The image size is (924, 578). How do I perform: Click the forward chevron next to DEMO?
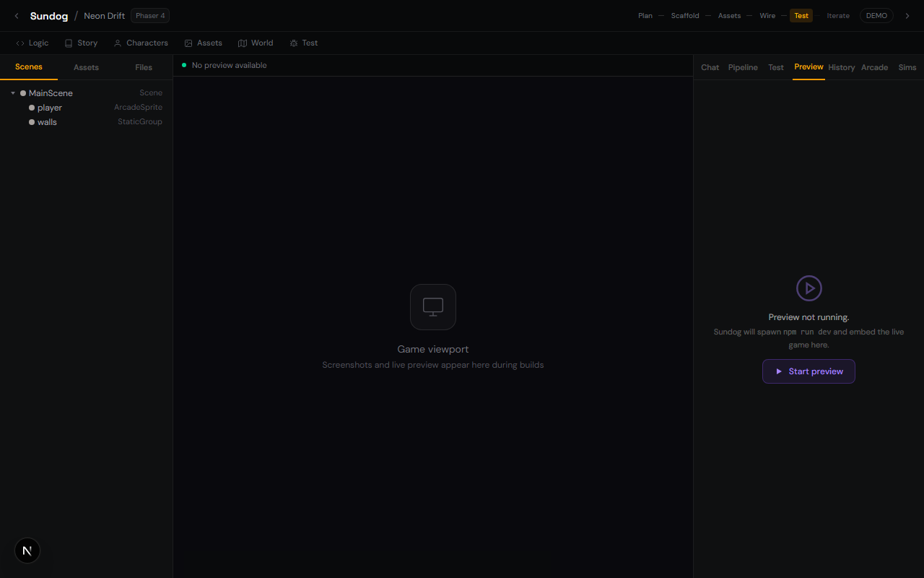907,16
